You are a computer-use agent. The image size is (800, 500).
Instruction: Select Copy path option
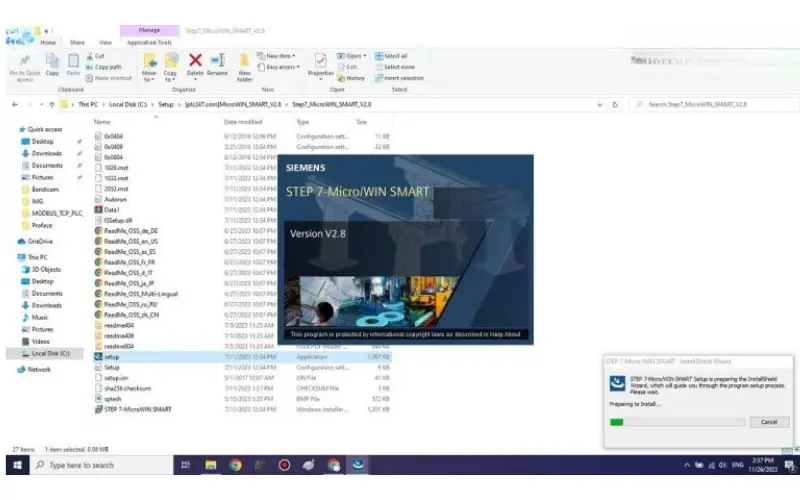point(104,67)
